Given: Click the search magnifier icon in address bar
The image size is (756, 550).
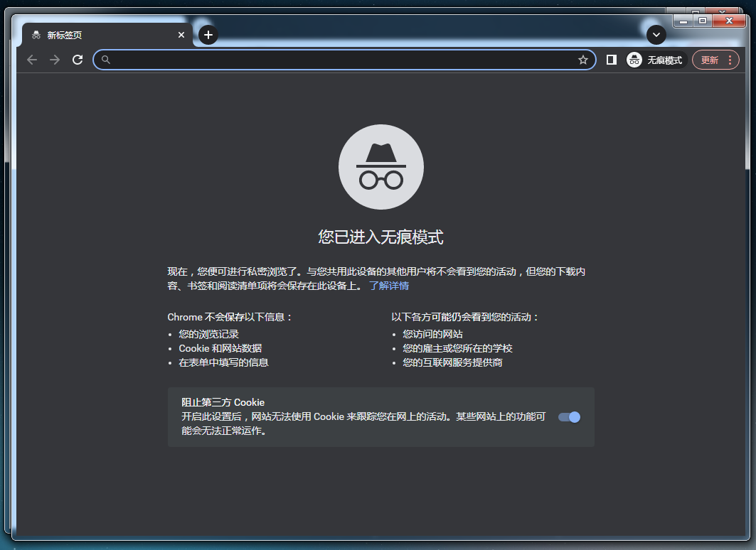Looking at the screenshot, I should pos(105,60).
